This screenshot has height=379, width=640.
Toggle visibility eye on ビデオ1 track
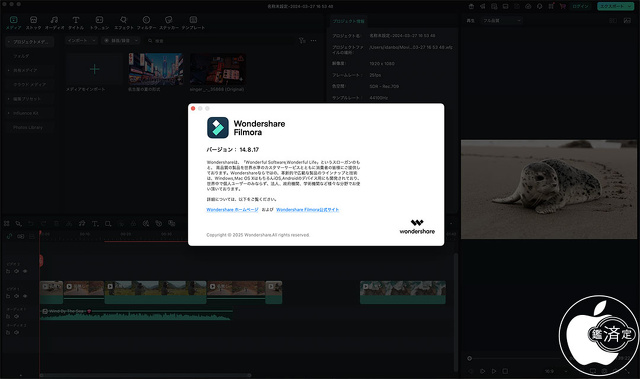pyautogui.click(x=25, y=296)
